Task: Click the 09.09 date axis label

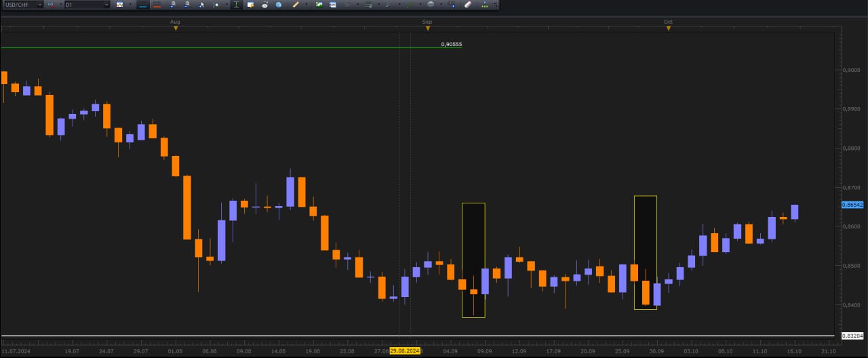Action: (x=485, y=351)
